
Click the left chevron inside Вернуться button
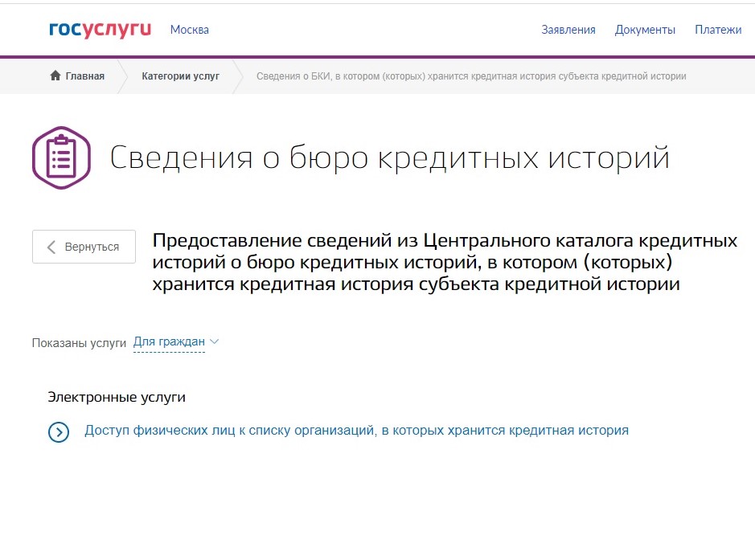tap(52, 247)
